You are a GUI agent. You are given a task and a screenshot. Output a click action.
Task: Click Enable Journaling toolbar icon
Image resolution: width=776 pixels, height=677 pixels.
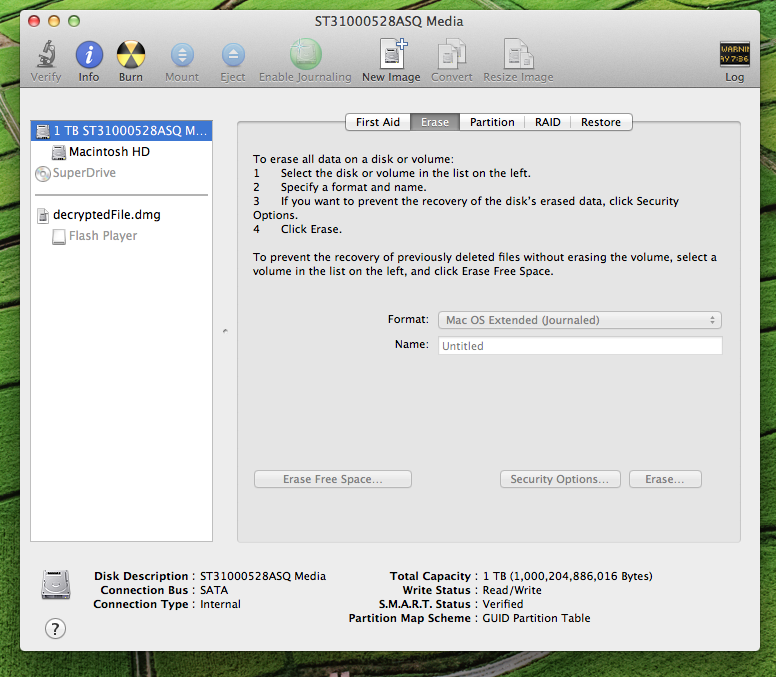305,54
